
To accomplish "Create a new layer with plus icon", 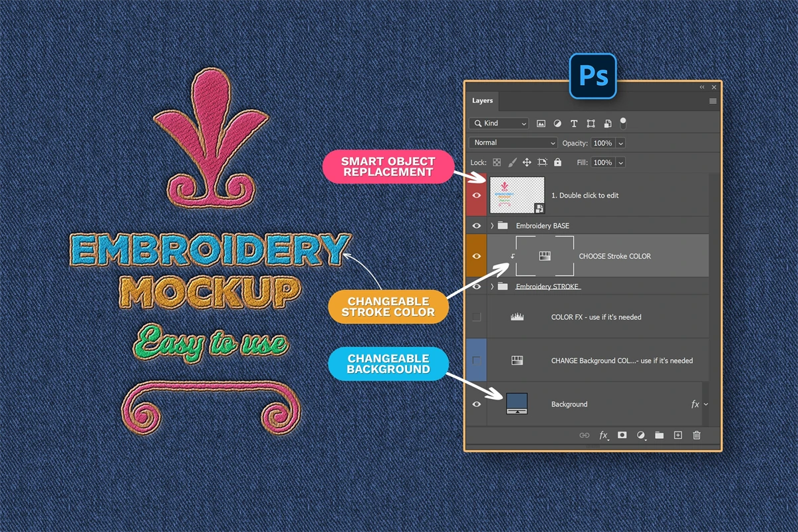I will click(678, 435).
